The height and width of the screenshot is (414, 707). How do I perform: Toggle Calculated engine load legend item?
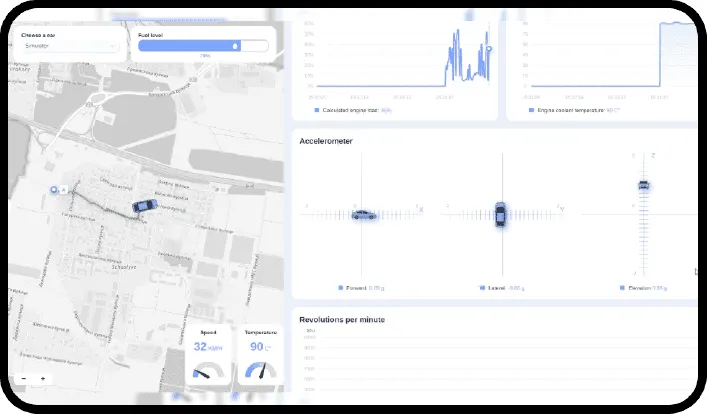click(x=350, y=110)
